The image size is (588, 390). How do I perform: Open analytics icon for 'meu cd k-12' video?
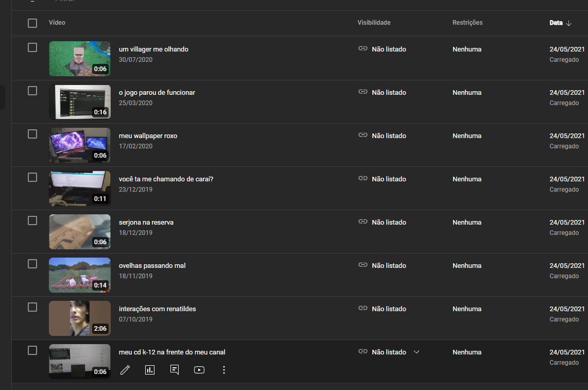tap(150, 370)
